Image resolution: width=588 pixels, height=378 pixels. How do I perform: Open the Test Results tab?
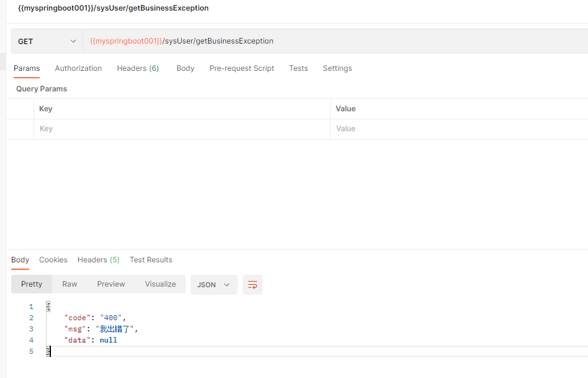(x=151, y=260)
